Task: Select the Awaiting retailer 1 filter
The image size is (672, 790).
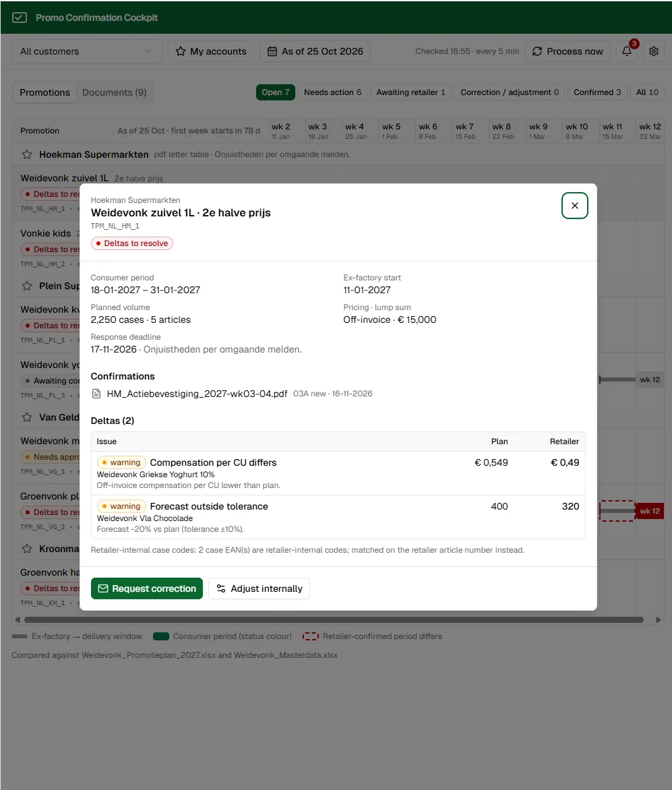Action: tap(410, 92)
